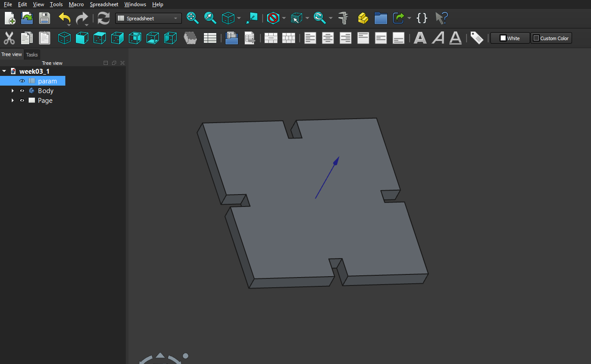591x364 pixels.
Task: Select the param spreadsheet in tree
Action: (x=47, y=81)
